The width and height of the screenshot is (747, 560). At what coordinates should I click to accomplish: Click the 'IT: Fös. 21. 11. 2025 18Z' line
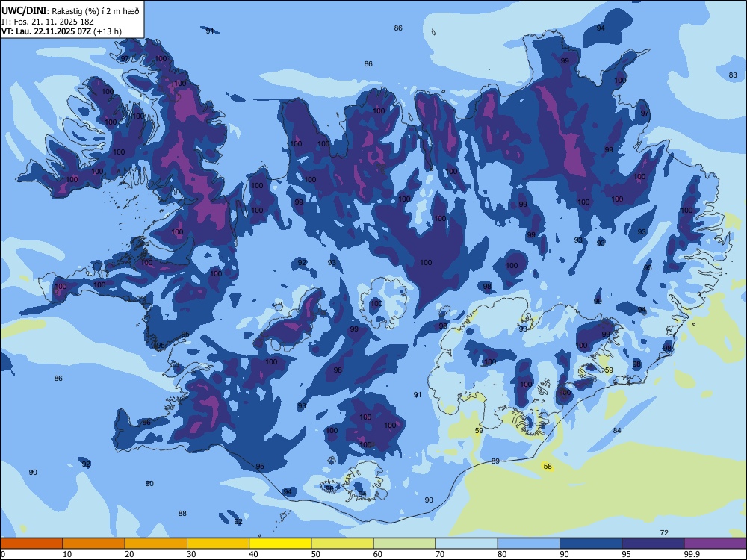[48, 22]
